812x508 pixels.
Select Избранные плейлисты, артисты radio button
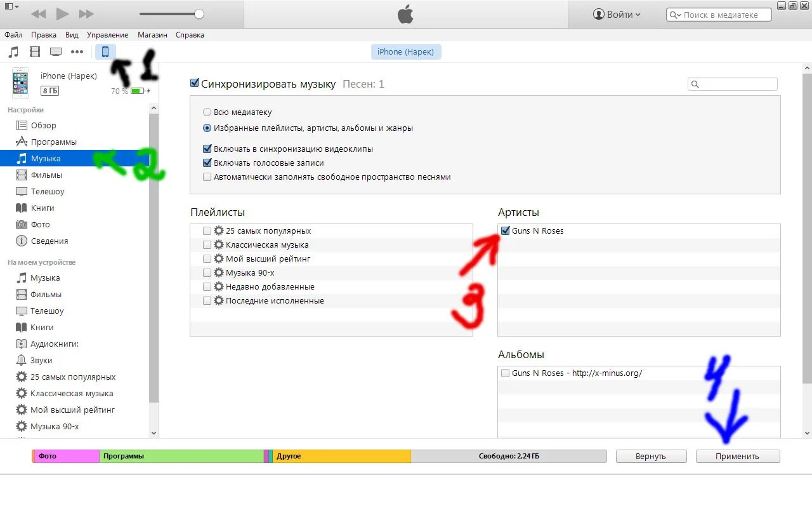point(207,128)
